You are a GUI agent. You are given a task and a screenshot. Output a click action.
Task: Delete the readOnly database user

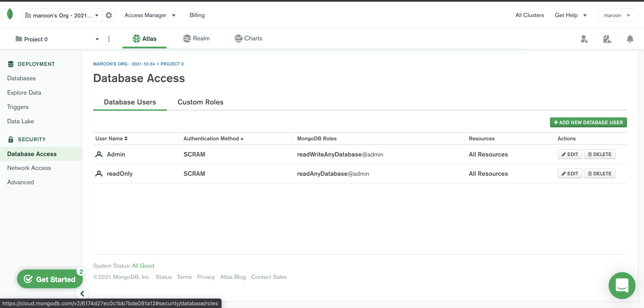[599, 174]
